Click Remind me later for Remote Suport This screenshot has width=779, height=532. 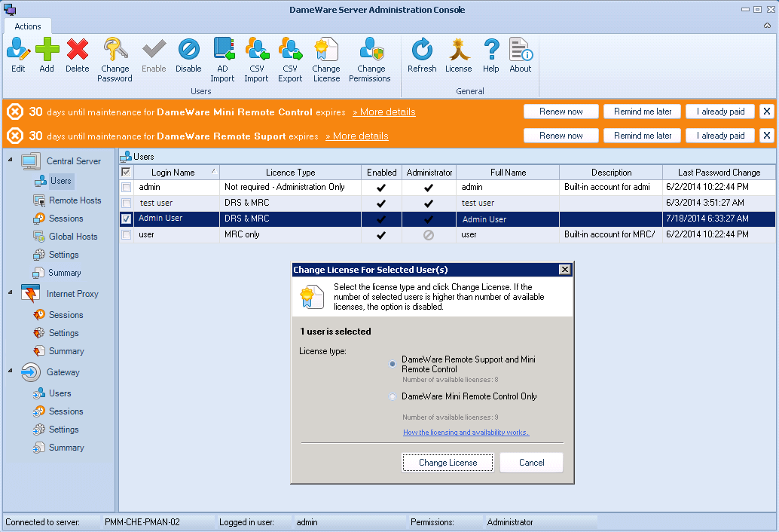coord(643,136)
